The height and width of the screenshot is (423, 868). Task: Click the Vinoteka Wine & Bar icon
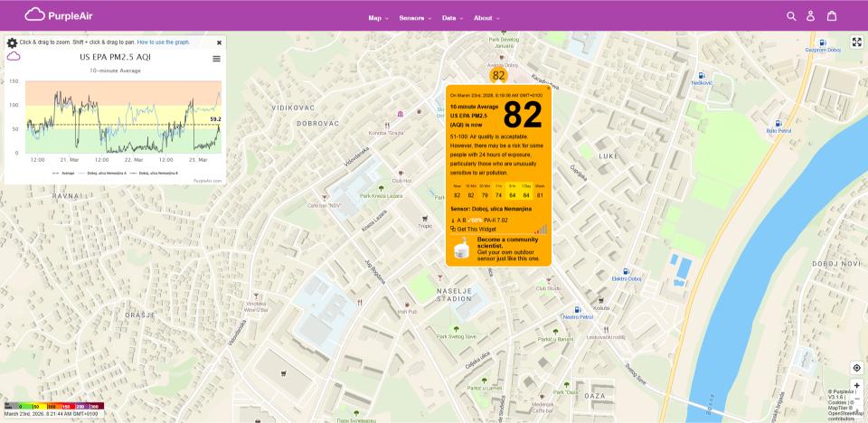[256, 296]
